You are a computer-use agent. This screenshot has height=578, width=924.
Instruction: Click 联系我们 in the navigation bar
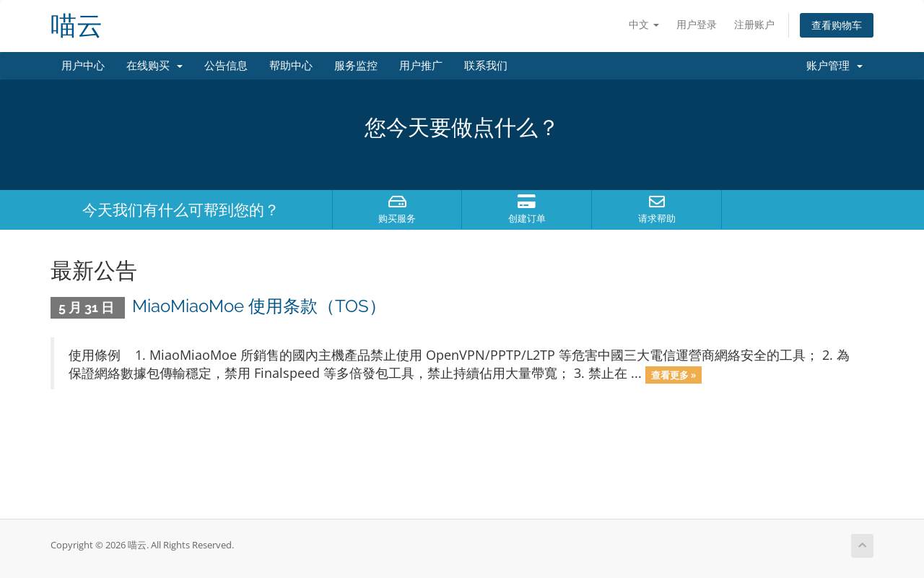click(486, 66)
